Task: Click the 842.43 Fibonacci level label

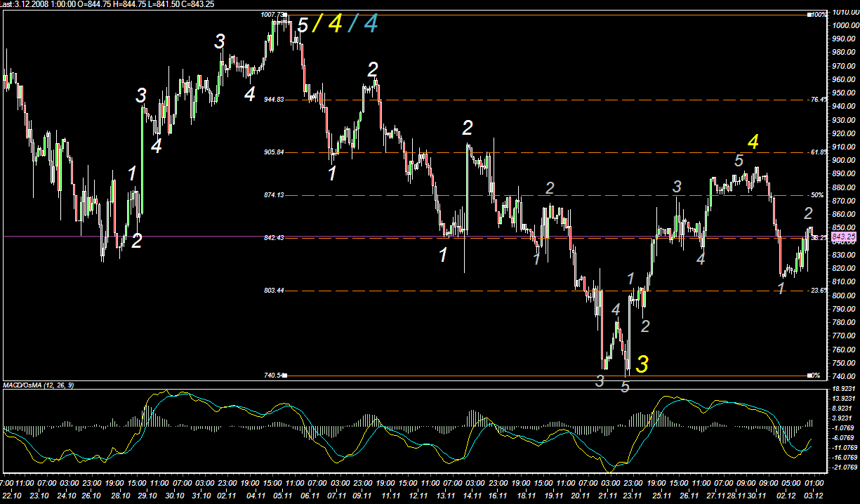Action: [274, 238]
